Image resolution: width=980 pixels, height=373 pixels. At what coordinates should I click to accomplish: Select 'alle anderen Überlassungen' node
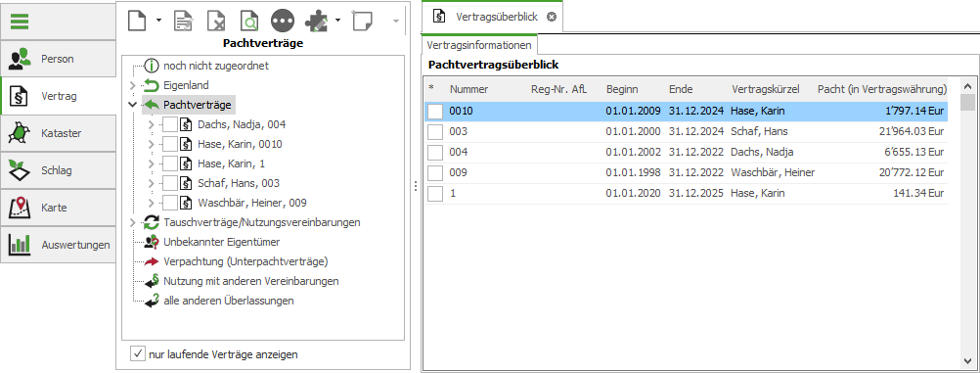point(229,301)
